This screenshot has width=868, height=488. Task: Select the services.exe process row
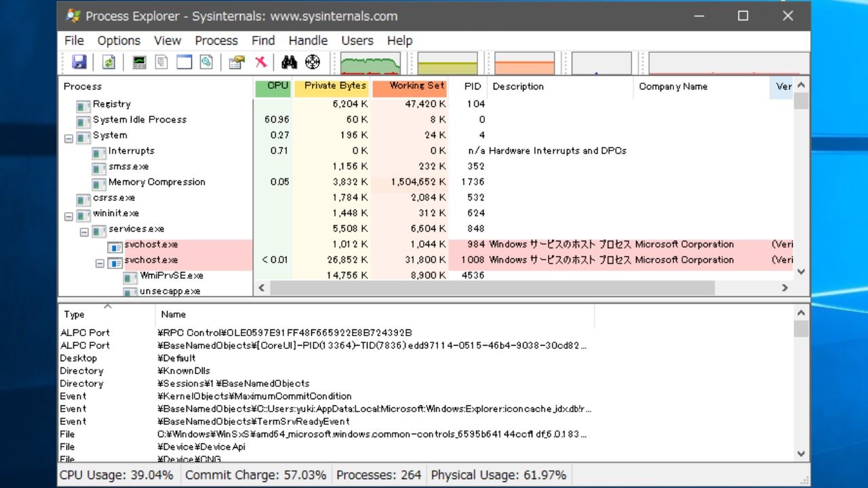[x=426, y=229]
